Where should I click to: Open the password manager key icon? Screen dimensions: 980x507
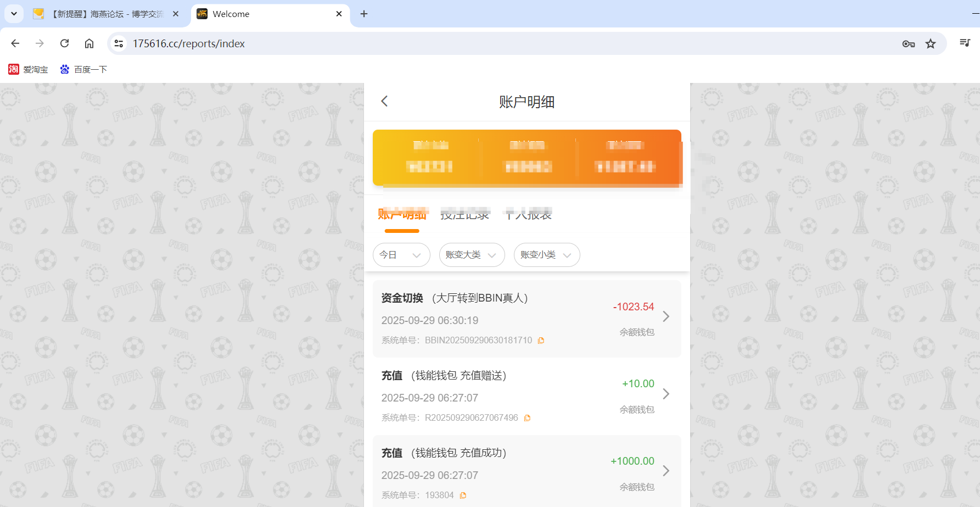pos(908,43)
